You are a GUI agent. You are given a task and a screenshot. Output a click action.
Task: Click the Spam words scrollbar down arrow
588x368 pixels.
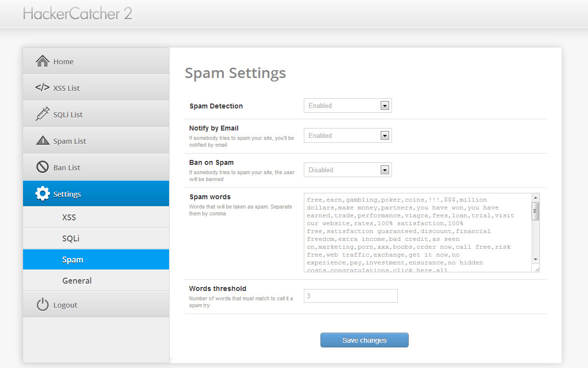536,259
